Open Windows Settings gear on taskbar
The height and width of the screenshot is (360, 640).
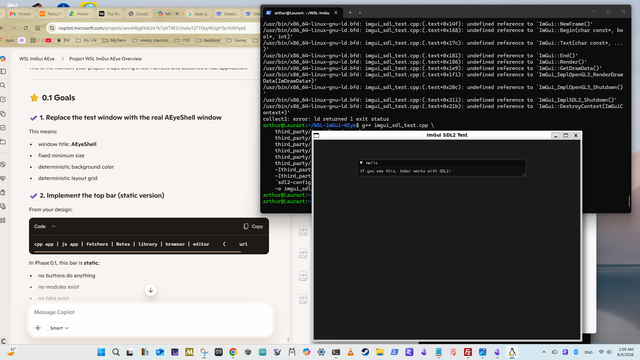321,352
